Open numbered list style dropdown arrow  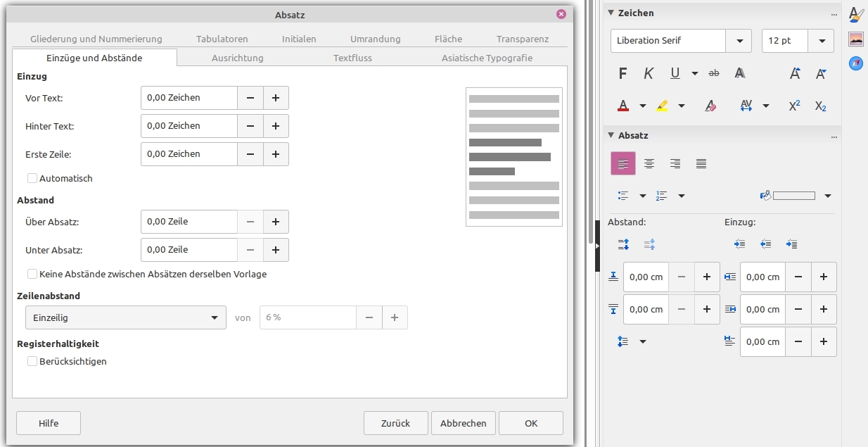pyautogui.click(x=681, y=196)
